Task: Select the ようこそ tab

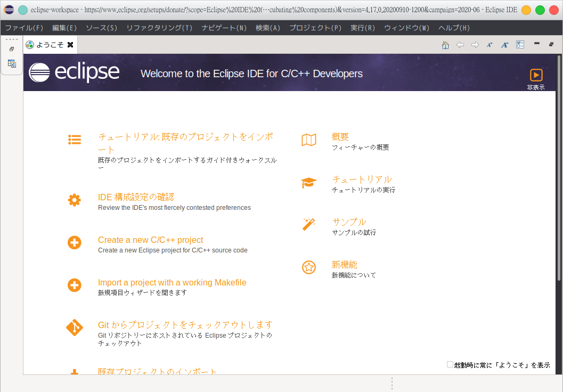Action: pos(50,45)
